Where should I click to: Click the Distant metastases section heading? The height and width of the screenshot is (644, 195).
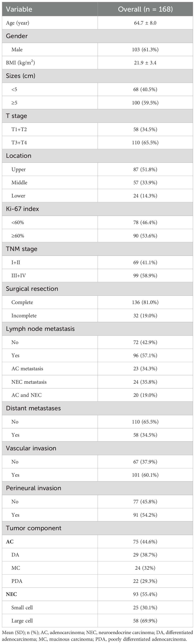coord(33,408)
